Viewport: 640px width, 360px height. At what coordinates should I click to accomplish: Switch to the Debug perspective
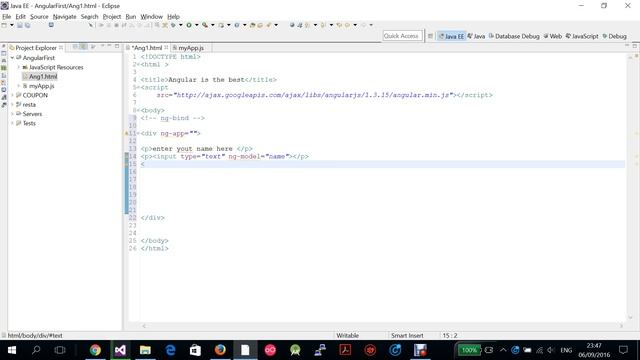(x=614, y=36)
